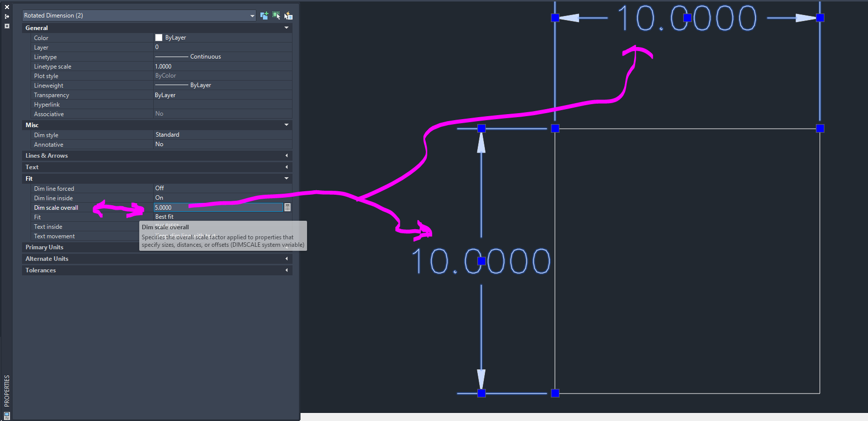This screenshot has width=868, height=421.
Task: Open calculator icon beside Dim scale overall
Action: point(287,207)
